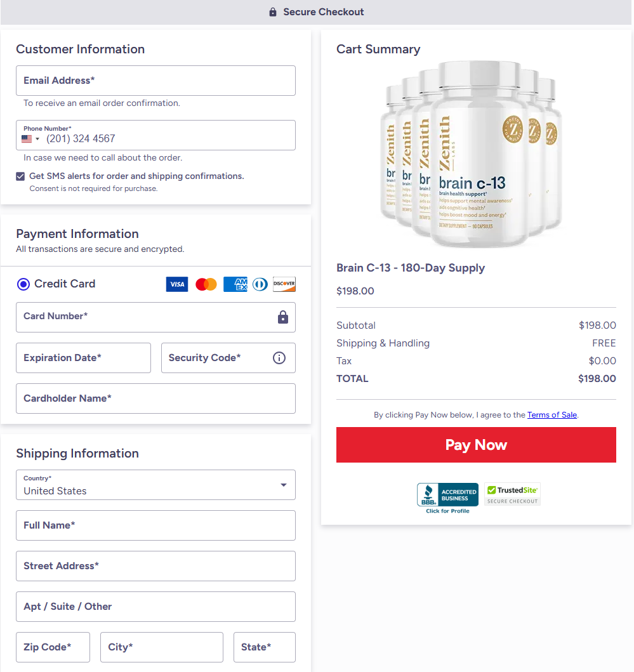Click the TrustedSite secure checkout badge
The width and height of the screenshot is (634, 672).
pos(512,494)
